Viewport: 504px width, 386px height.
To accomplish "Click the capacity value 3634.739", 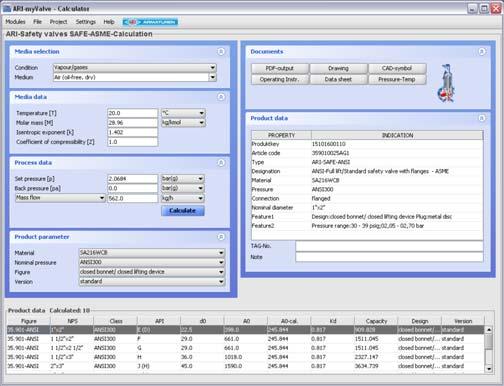I will [366, 366].
